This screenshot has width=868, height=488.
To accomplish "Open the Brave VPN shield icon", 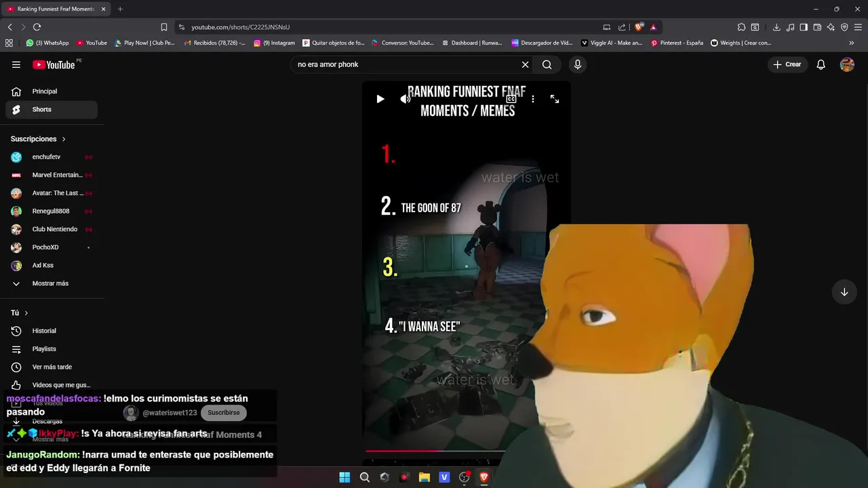I will click(844, 27).
